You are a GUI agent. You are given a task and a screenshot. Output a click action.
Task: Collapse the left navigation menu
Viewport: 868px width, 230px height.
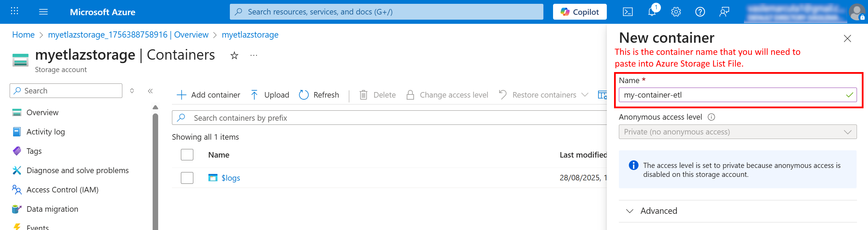click(x=150, y=91)
